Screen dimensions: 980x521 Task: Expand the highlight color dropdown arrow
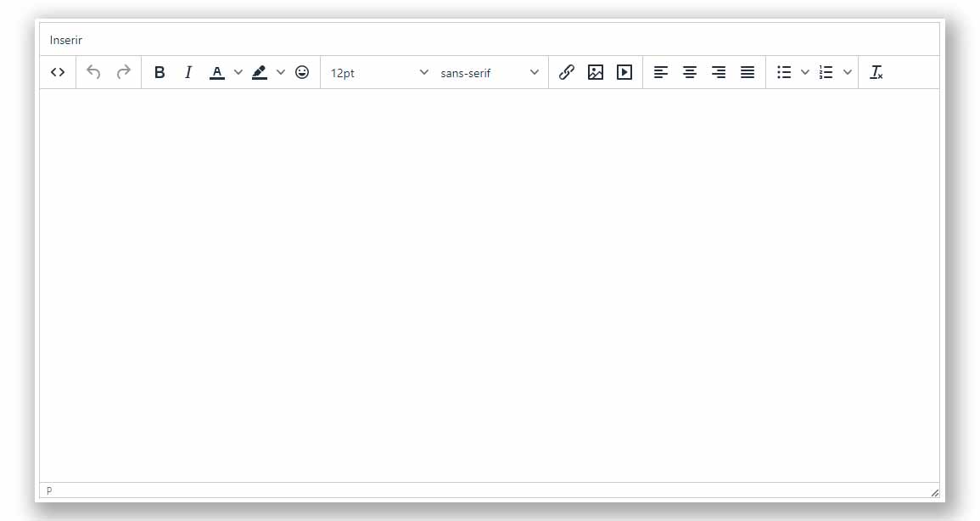click(x=281, y=72)
